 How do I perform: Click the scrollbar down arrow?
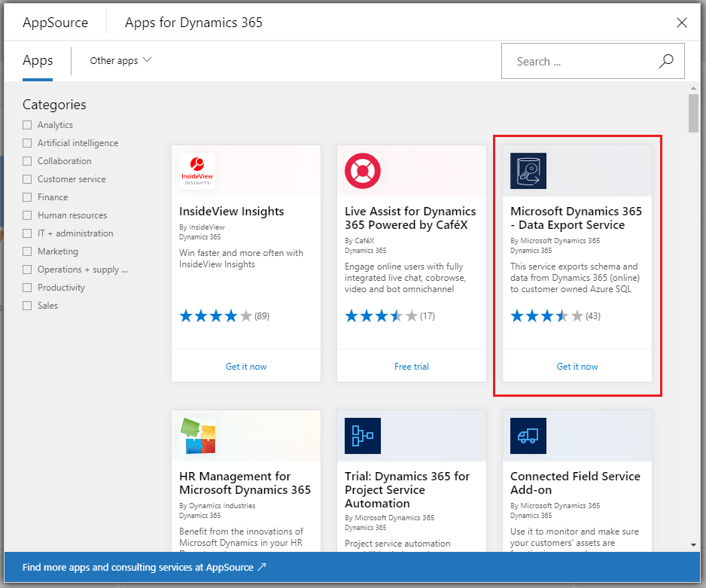point(693,545)
